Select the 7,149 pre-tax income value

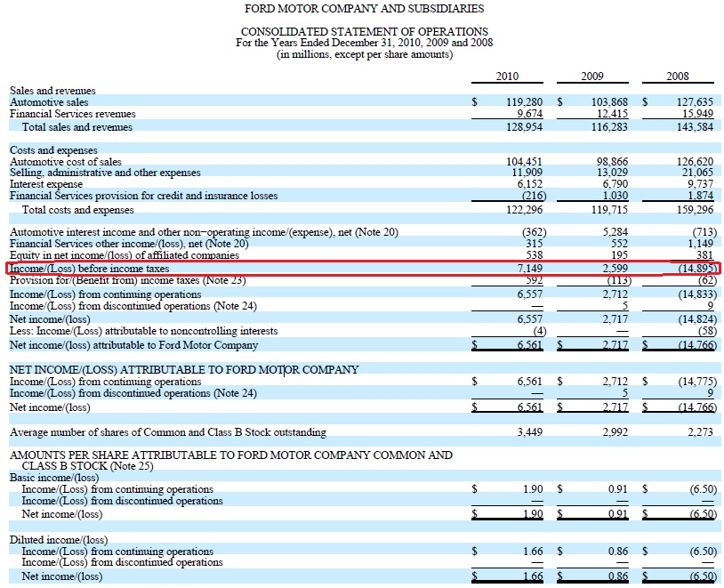tap(529, 269)
